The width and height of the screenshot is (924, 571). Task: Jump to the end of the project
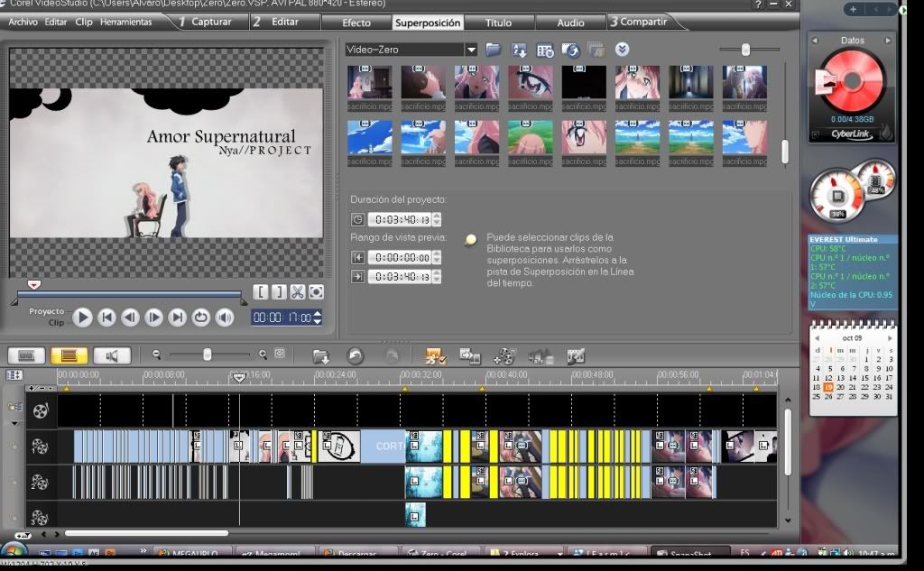coord(177,318)
